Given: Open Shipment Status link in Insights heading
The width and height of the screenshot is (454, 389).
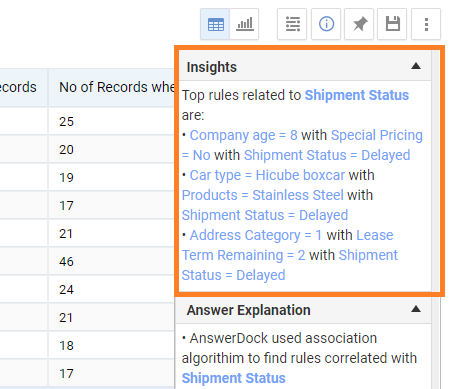Looking at the screenshot, I should 357,95.
